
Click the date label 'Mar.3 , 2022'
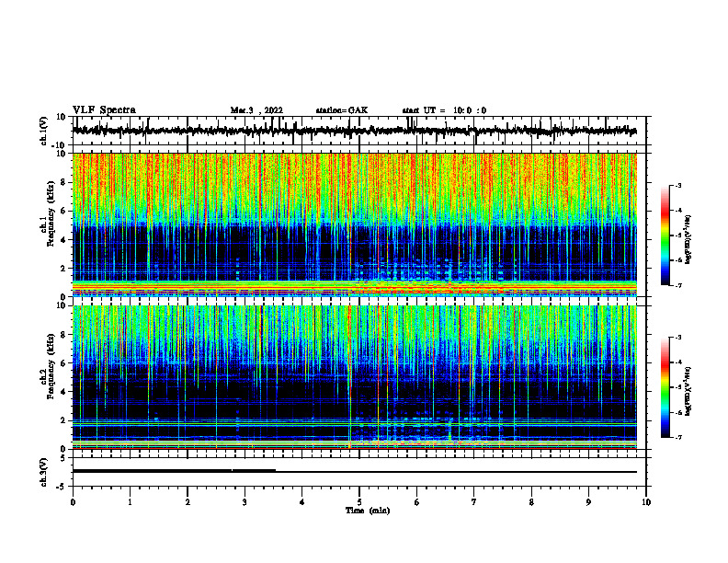(256, 110)
